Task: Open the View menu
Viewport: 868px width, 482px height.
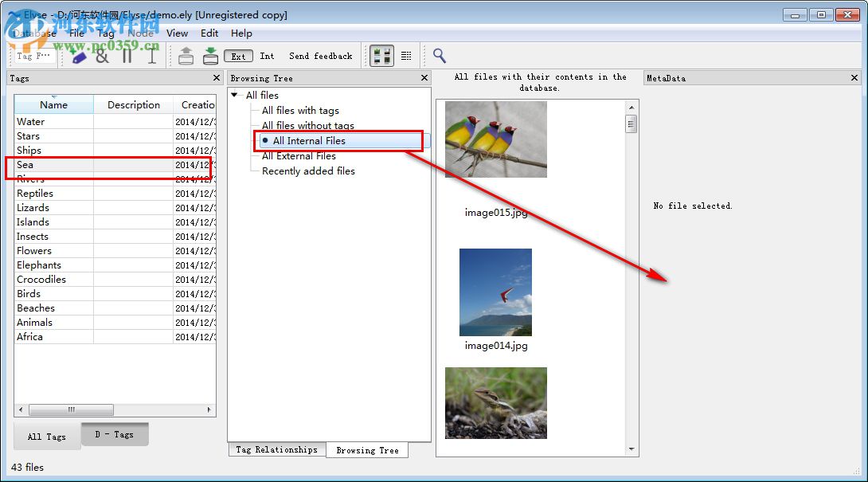Action: pyautogui.click(x=177, y=33)
